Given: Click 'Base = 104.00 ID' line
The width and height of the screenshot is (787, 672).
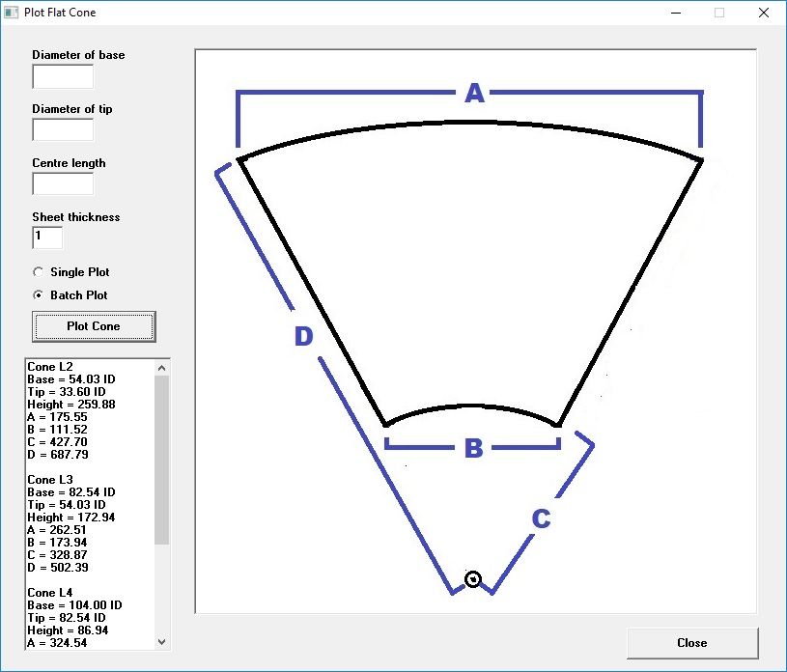Looking at the screenshot, I should [74, 605].
